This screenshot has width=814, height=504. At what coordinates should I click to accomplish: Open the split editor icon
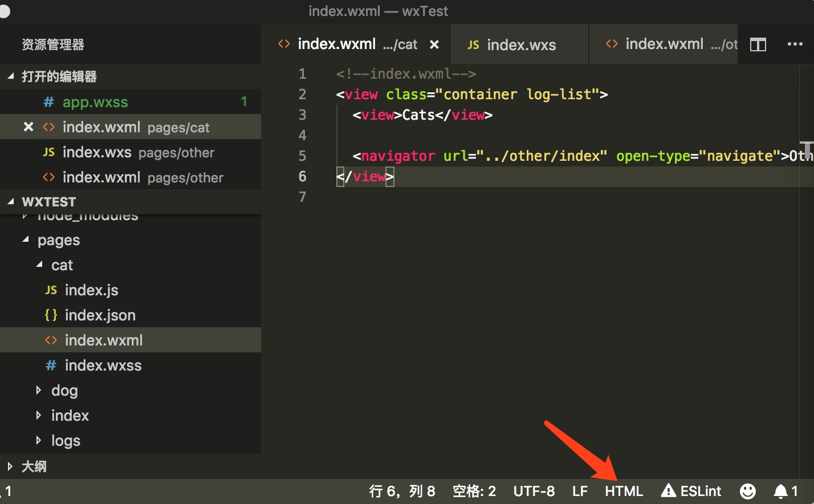758,44
